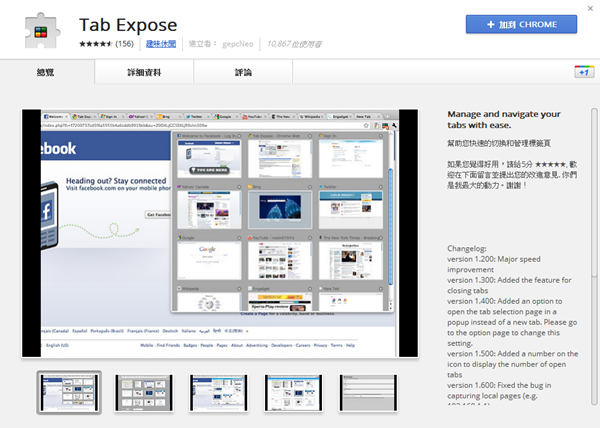Click the Tab Expose puzzle piece icon

coord(42,31)
